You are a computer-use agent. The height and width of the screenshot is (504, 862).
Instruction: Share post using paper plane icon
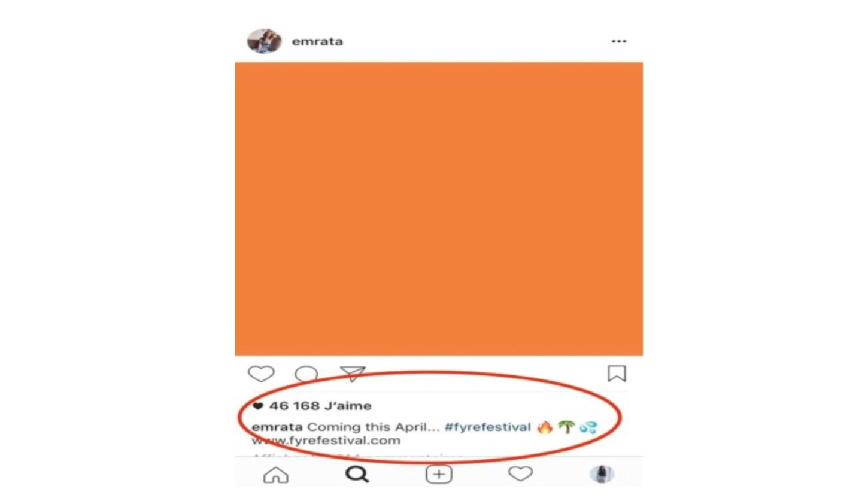(x=353, y=374)
